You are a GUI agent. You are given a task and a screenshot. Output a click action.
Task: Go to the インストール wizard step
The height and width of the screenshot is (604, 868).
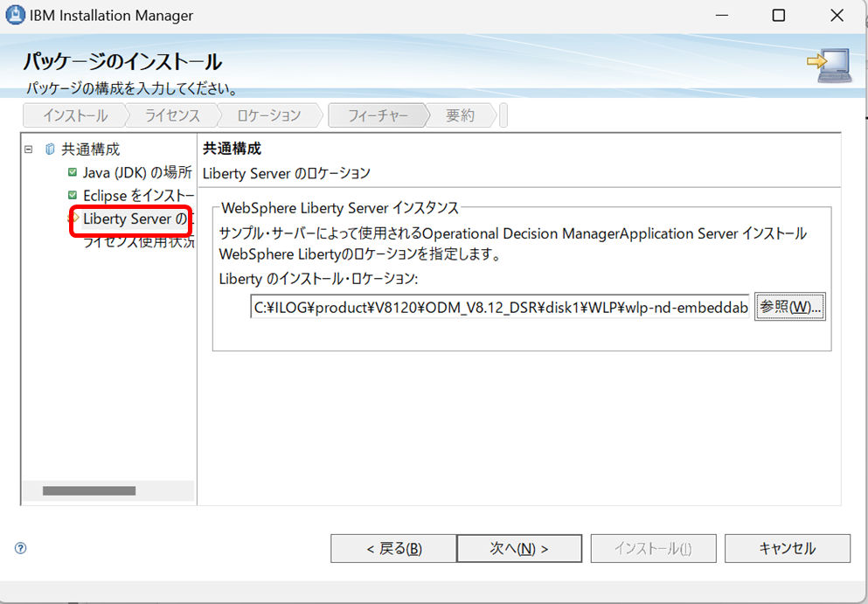(x=75, y=115)
